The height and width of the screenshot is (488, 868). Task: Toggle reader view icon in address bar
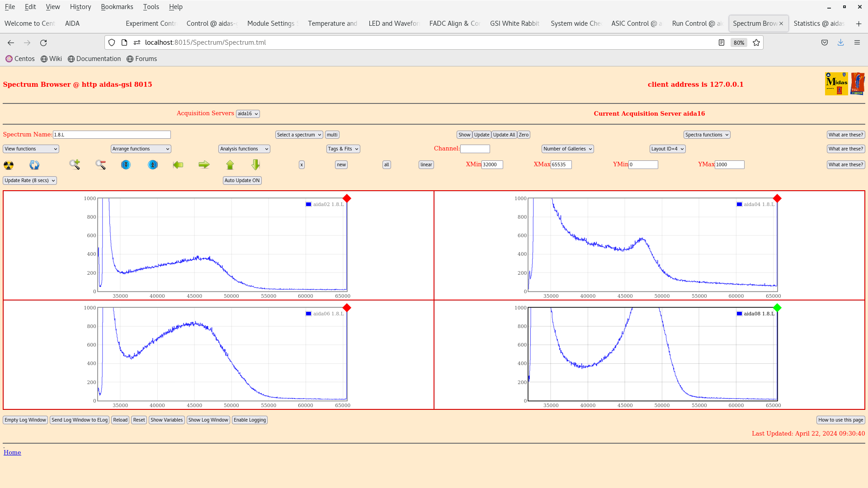pyautogui.click(x=722, y=42)
